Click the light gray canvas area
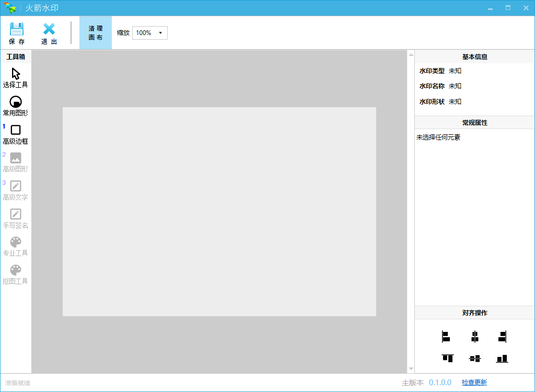Image resolution: width=535 pixels, height=392 pixels. click(x=219, y=212)
